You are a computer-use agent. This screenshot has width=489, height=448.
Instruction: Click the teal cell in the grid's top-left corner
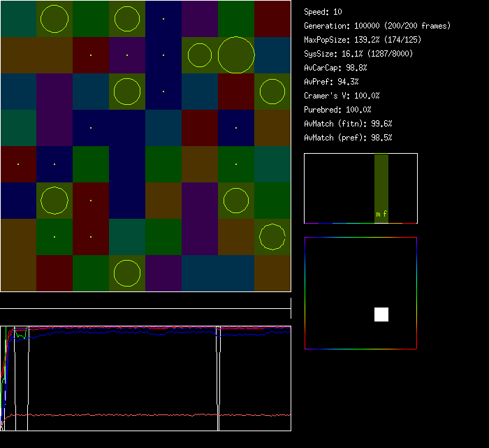pyautogui.click(x=18, y=19)
